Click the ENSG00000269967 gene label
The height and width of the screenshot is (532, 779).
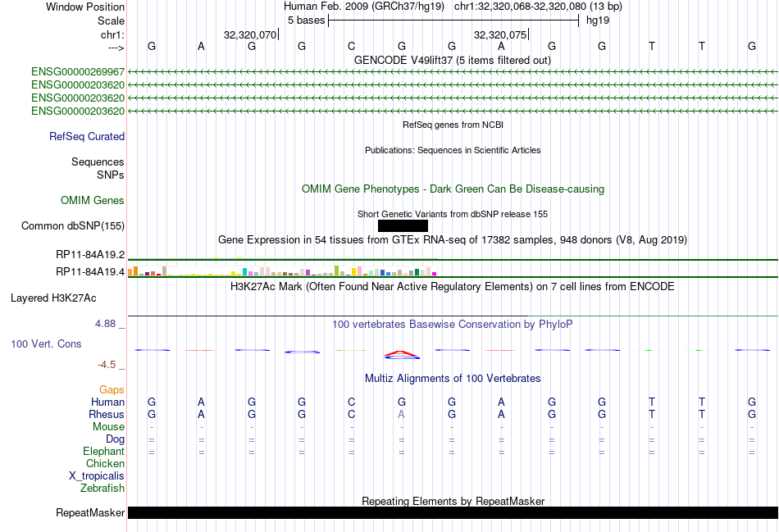point(78,72)
